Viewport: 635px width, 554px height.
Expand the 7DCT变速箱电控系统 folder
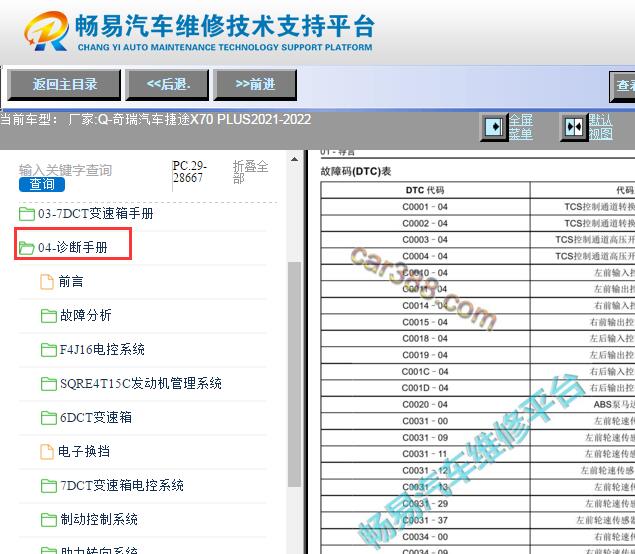[122, 485]
